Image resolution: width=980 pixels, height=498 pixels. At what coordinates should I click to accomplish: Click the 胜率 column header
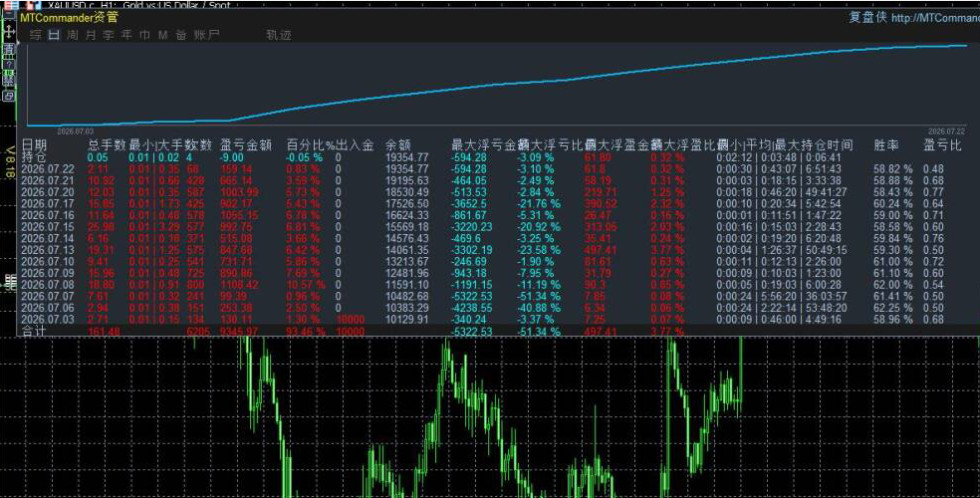[886, 145]
